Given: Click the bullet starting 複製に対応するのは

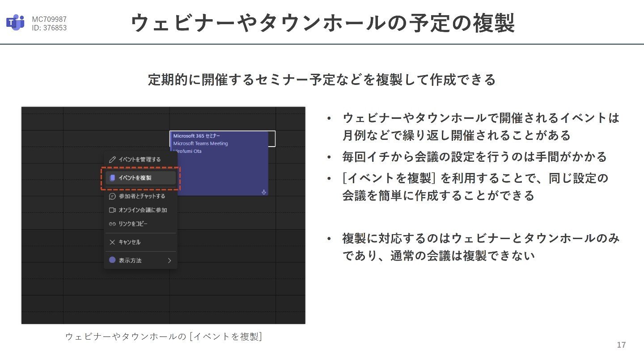Looking at the screenshot, I should [481, 247].
